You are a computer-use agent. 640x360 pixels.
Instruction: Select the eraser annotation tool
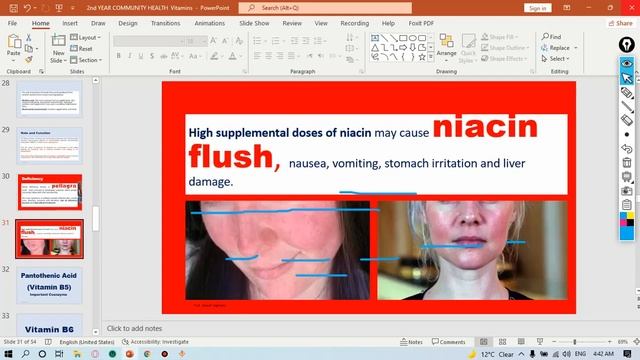coord(627,120)
